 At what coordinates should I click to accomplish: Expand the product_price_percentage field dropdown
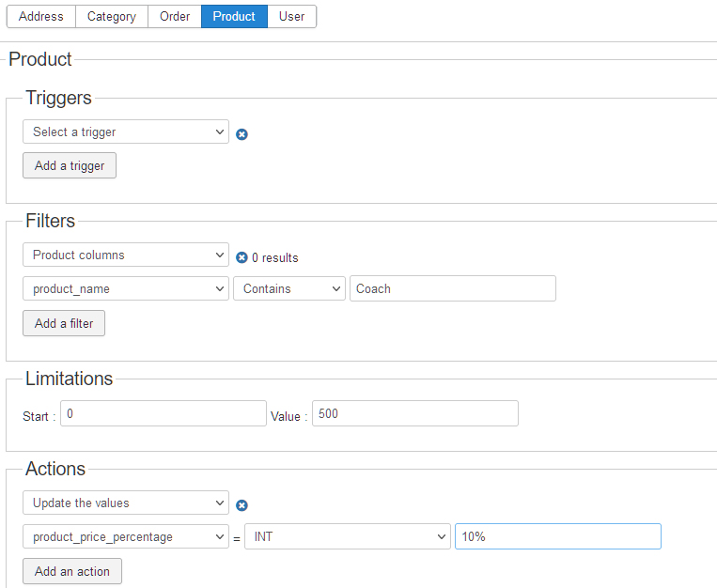(125, 537)
